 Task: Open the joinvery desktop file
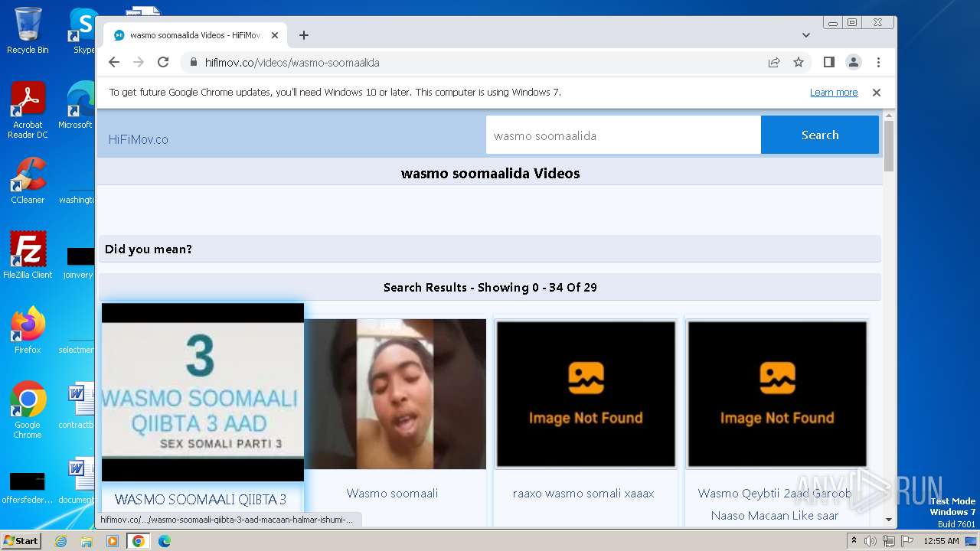[x=78, y=262]
